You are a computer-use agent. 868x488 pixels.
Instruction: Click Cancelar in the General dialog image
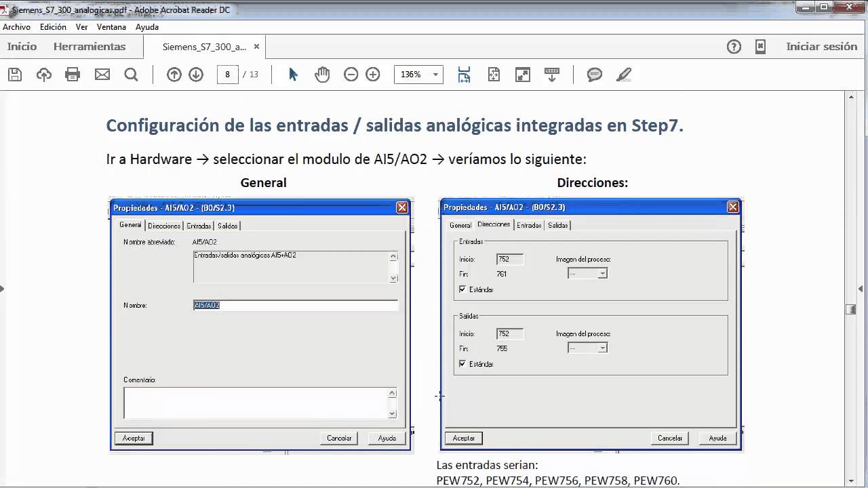click(x=339, y=438)
